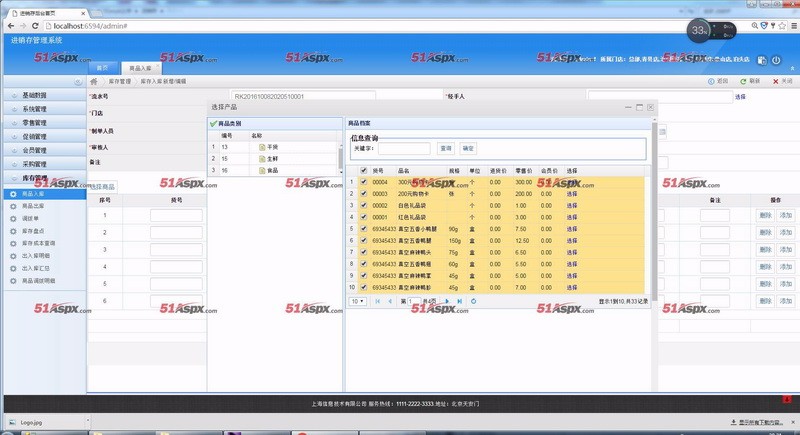Uncheck the 红色礼品袋 row checkbox
The image size is (800, 435).
click(x=363, y=217)
